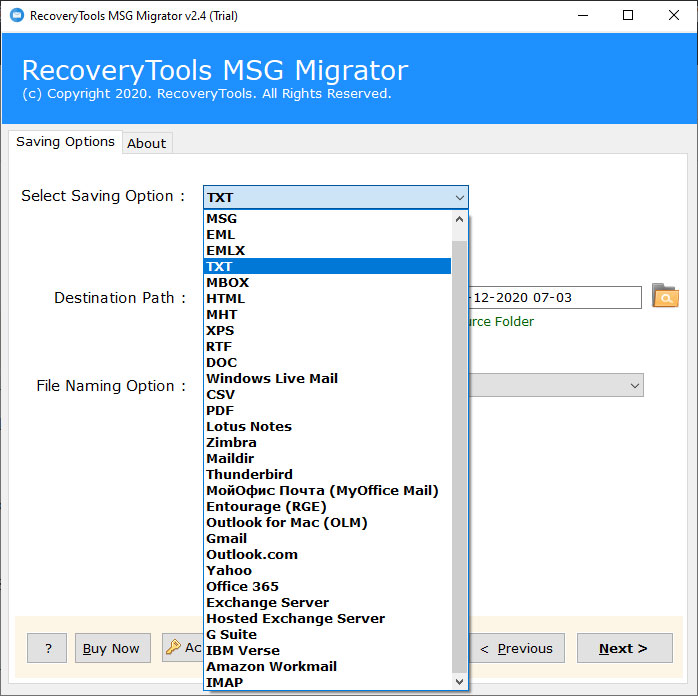Select Thunderbird saving option

pos(327,475)
